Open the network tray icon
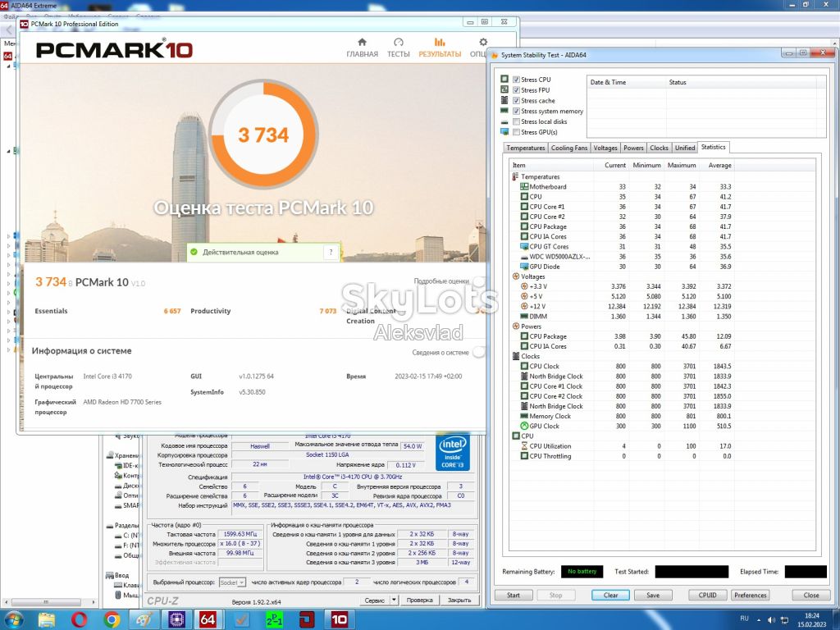Viewport: 840px width, 630px height. click(x=784, y=620)
